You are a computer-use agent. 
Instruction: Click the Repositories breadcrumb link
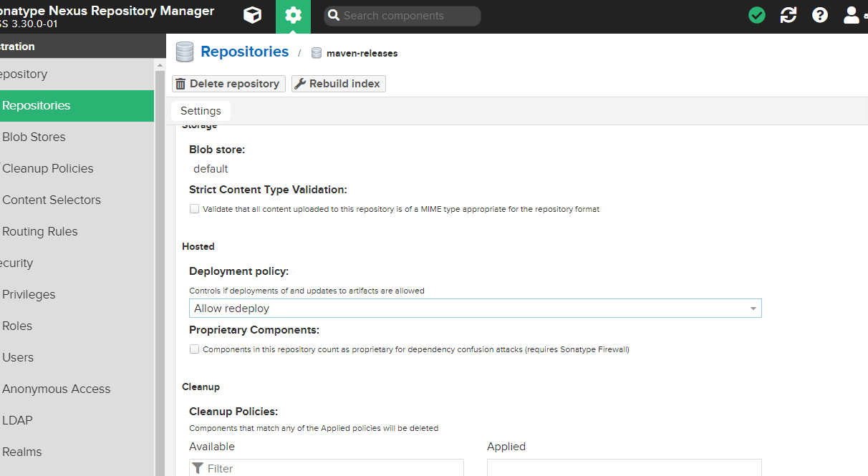coord(244,52)
